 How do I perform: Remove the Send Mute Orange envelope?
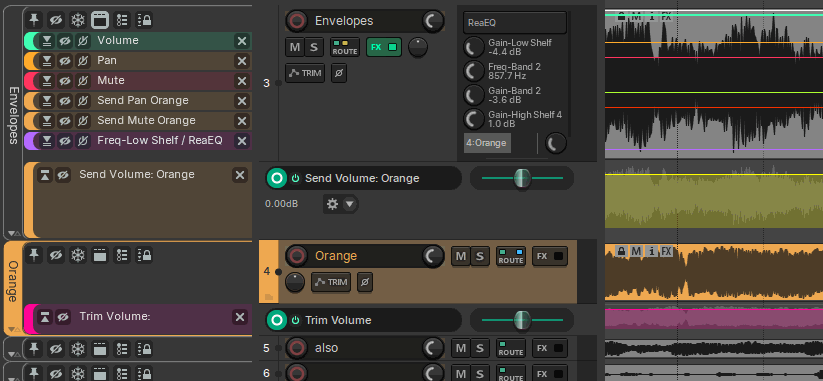click(x=241, y=121)
